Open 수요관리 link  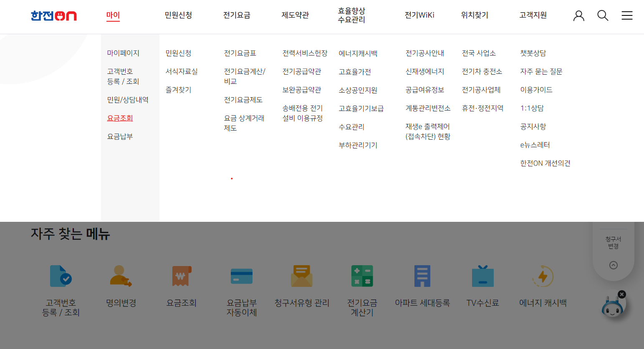[351, 127]
